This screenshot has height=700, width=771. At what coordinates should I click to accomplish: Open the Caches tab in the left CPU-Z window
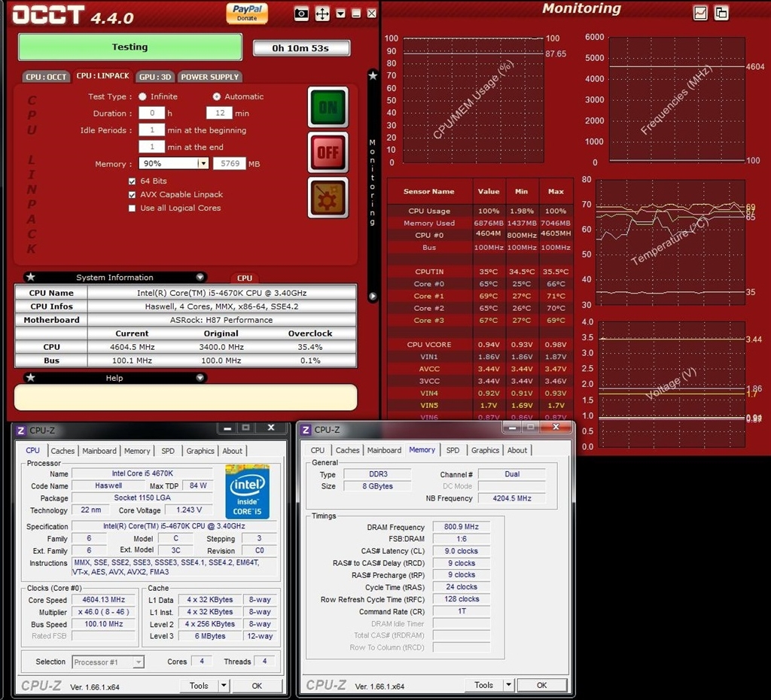(x=63, y=451)
